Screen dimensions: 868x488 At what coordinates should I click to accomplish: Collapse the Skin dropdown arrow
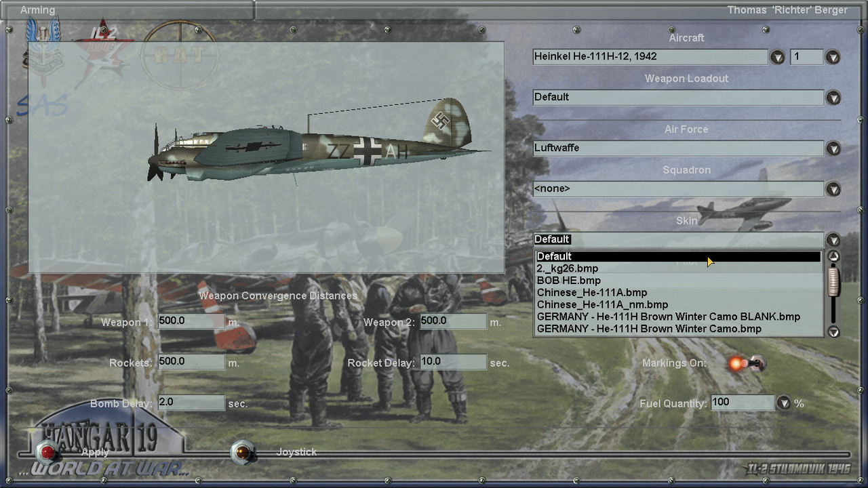833,240
